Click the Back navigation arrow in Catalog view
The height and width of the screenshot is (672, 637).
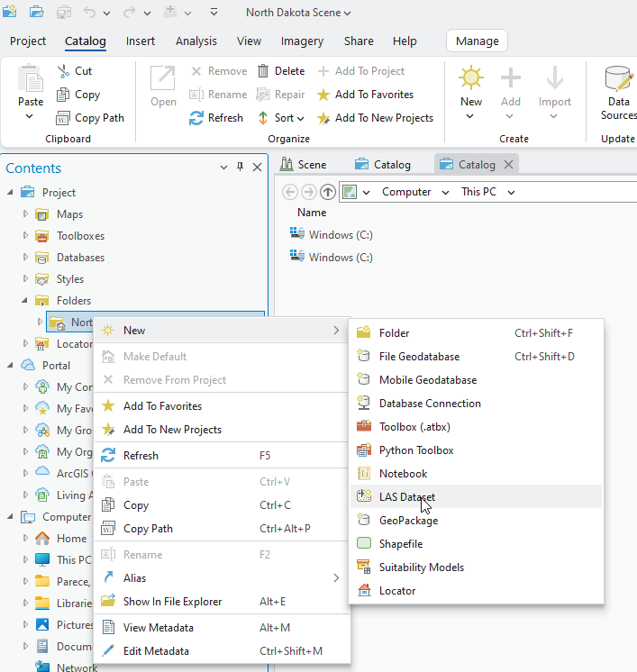pos(290,192)
